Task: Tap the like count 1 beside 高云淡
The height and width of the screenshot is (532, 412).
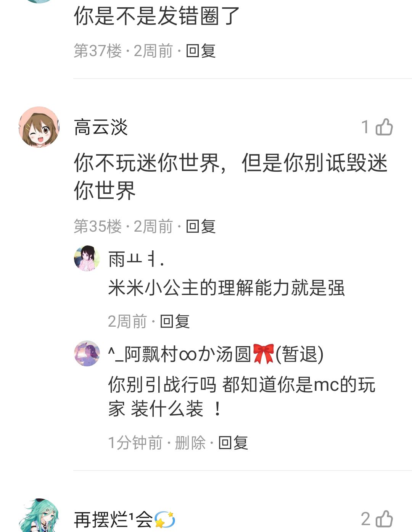Action: (365, 127)
